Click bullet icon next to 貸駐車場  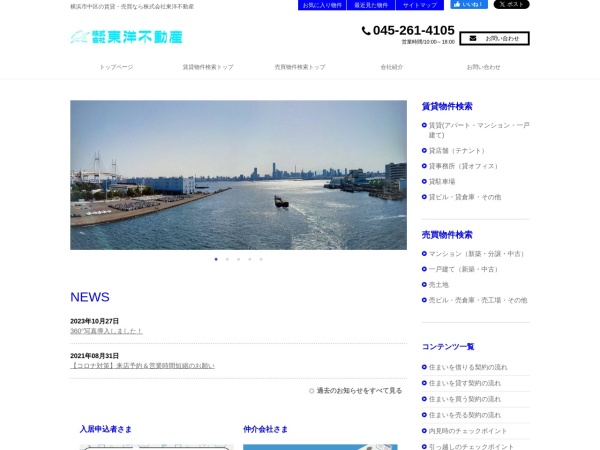[424, 181]
